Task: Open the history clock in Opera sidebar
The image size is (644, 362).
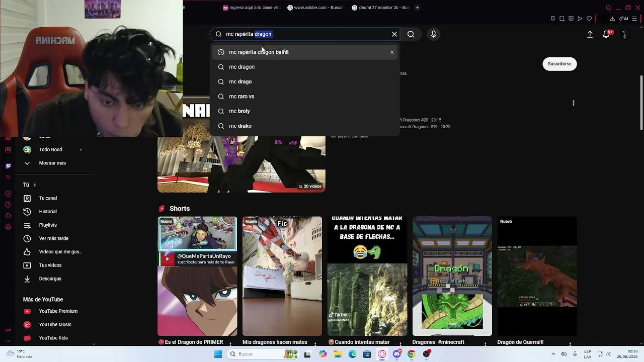Action: coord(8,205)
